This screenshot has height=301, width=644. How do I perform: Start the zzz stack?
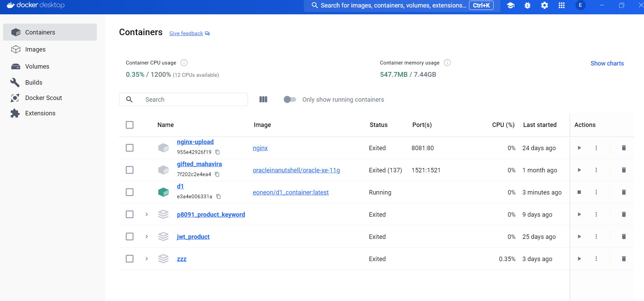click(x=579, y=259)
